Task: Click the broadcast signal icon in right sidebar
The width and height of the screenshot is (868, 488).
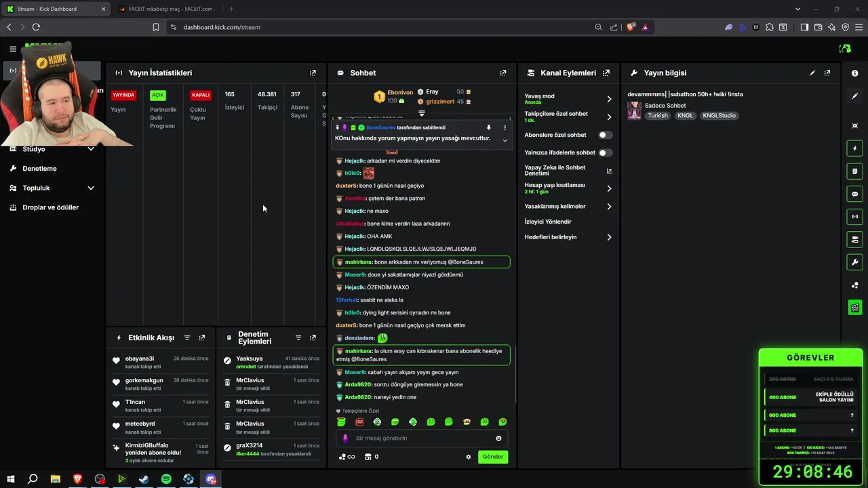Action: tap(854, 217)
